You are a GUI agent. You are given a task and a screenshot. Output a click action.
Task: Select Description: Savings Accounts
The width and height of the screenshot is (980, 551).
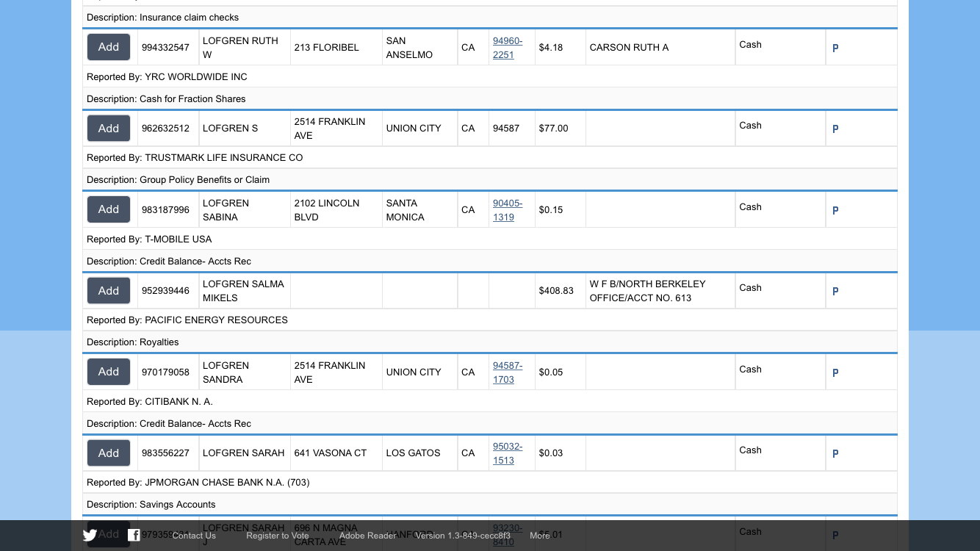click(x=151, y=505)
